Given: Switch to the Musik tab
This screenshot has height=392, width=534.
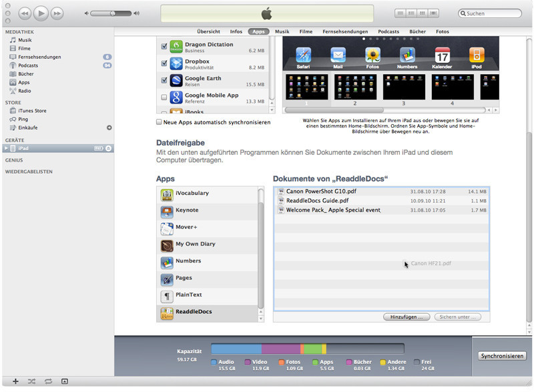Looking at the screenshot, I should (282, 31).
